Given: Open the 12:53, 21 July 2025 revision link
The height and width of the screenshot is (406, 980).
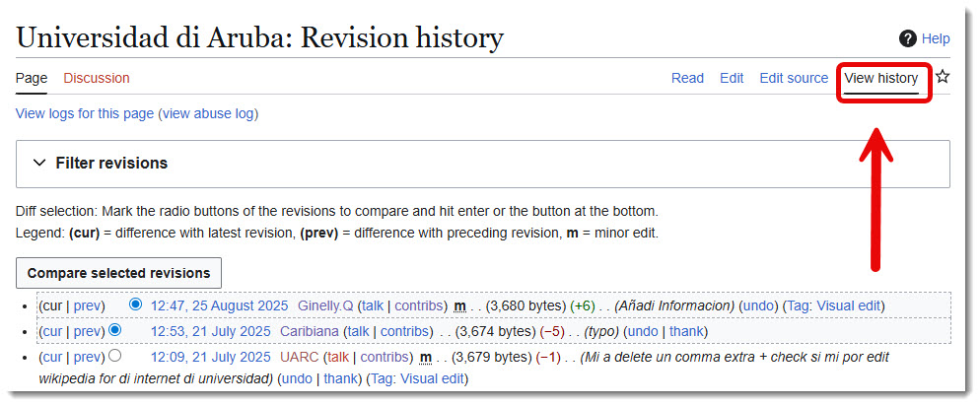Looking at the screenshot, I should 211,332.
